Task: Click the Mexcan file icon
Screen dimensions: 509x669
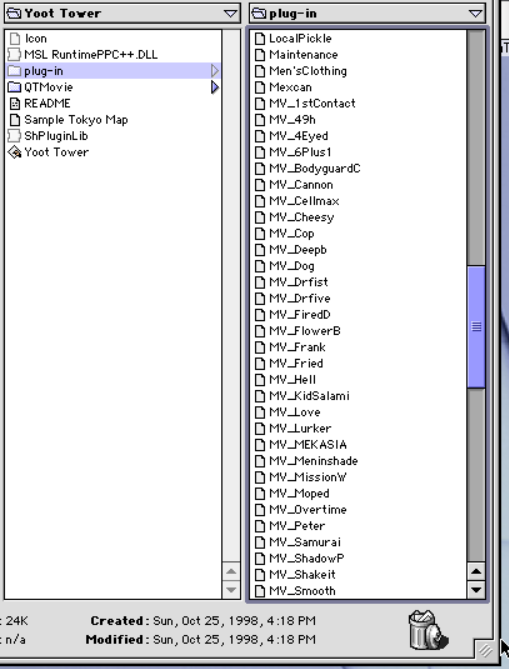Action: coord(260,87)
